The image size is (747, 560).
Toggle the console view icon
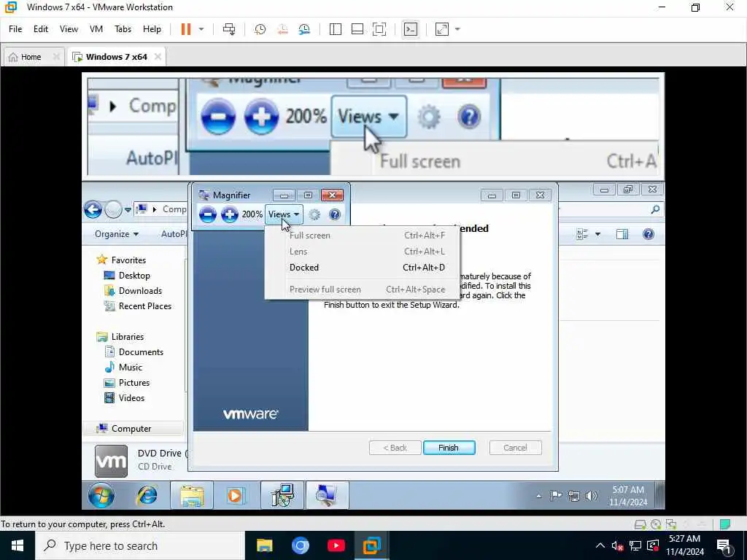[x=410, y=29]
